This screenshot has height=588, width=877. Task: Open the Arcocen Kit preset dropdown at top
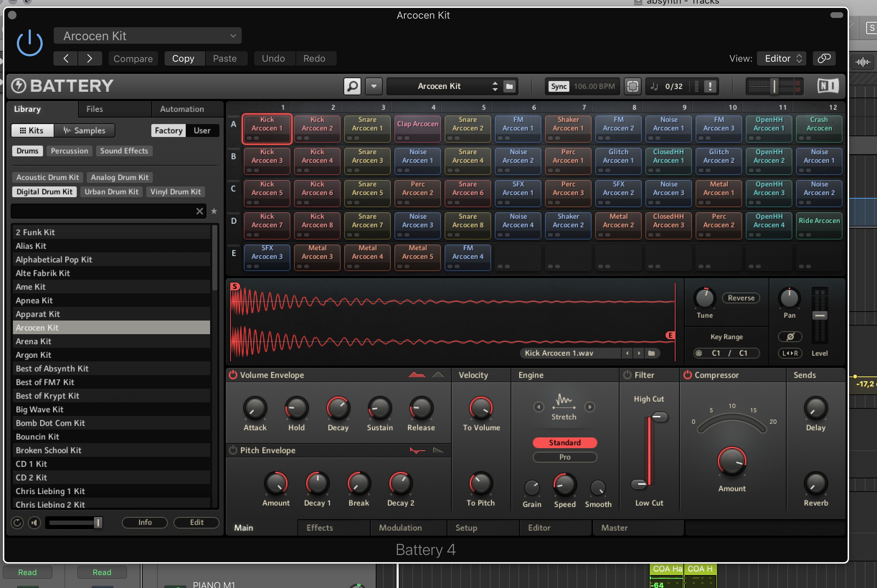[147, 36]
